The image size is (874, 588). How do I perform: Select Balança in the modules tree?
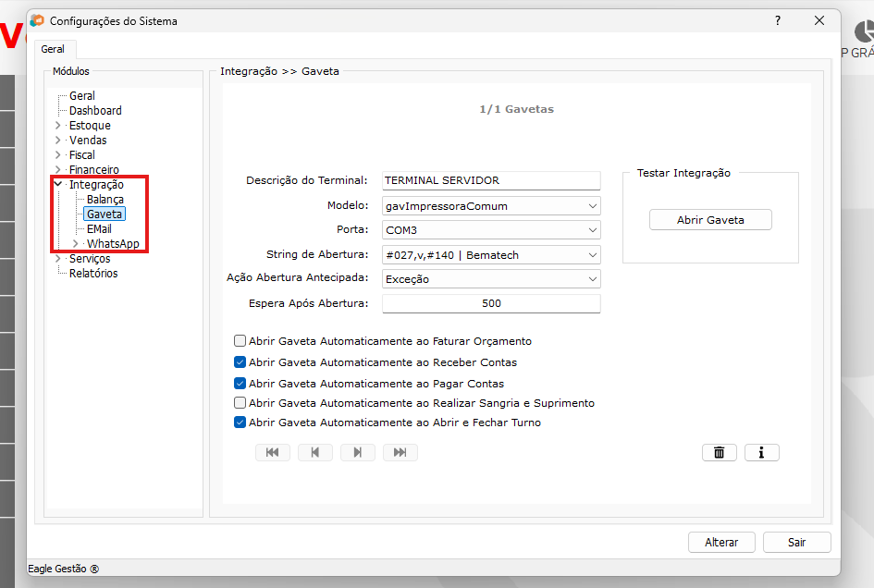(x=105, y=200)
